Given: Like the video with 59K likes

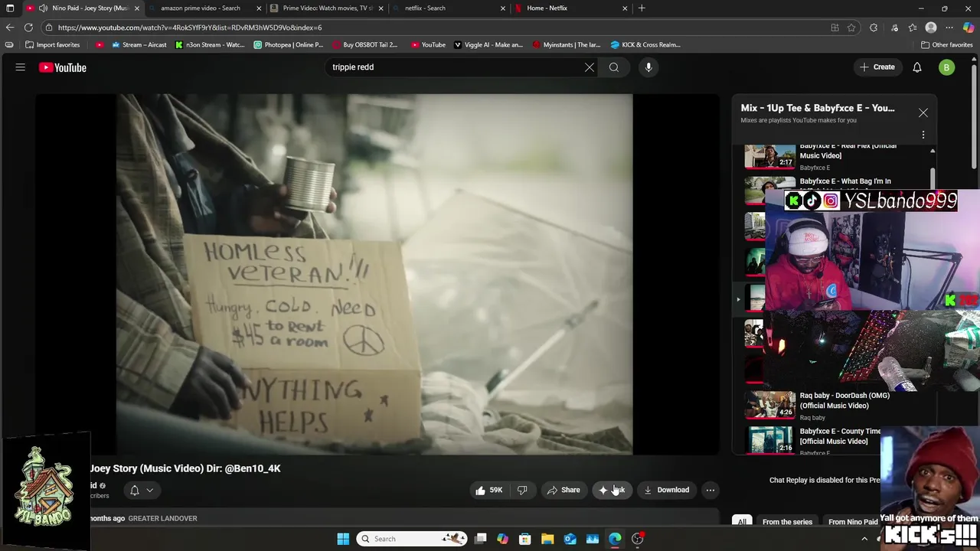Looking at the screenshot, I should [488, 490].
